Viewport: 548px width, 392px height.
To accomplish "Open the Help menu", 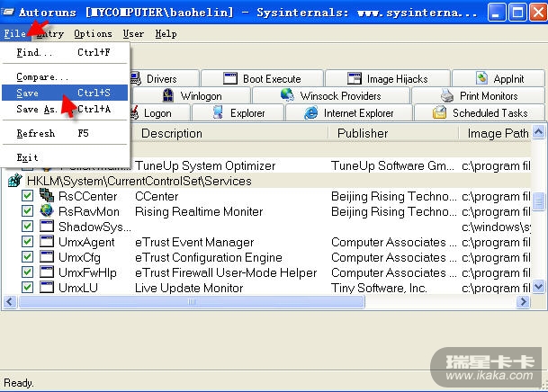I will 166,34.
